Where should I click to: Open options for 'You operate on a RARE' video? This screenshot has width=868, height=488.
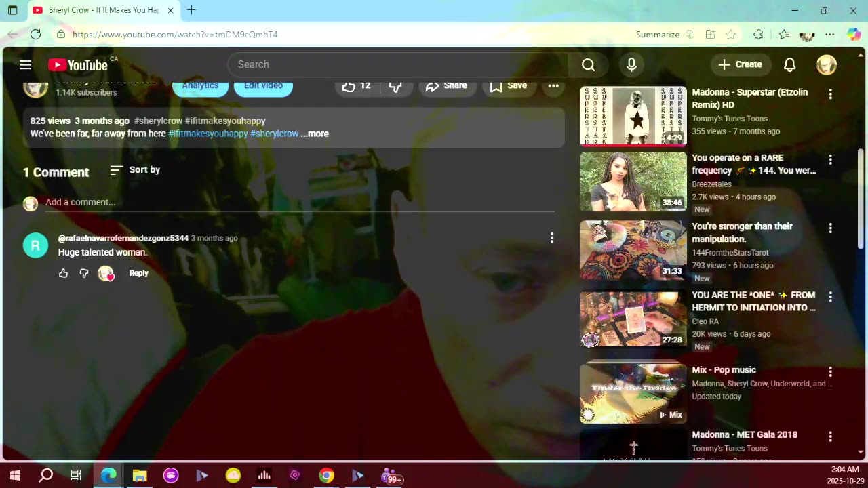click(830, 160)
